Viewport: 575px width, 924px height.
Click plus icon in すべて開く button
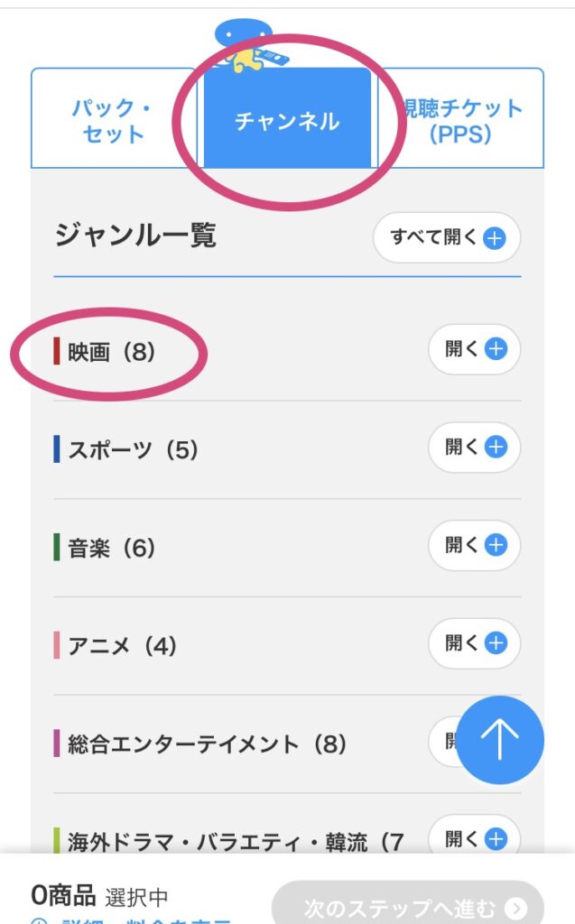495,238
